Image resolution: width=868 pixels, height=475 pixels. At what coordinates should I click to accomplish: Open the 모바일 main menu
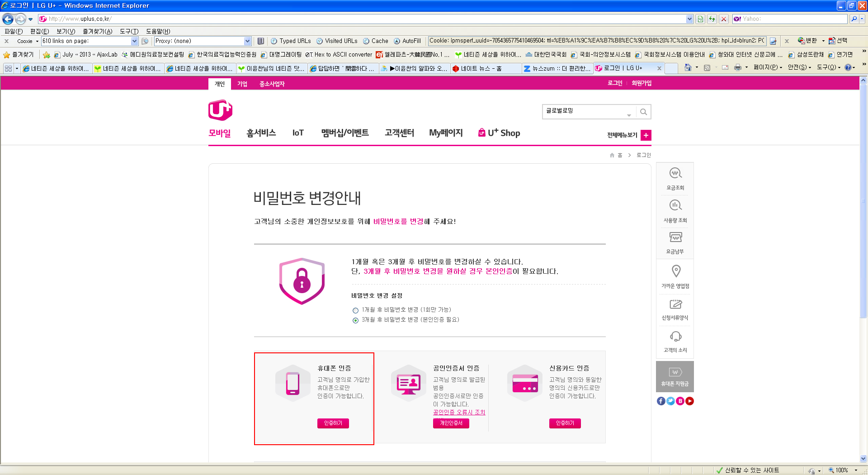click(220, 133)
